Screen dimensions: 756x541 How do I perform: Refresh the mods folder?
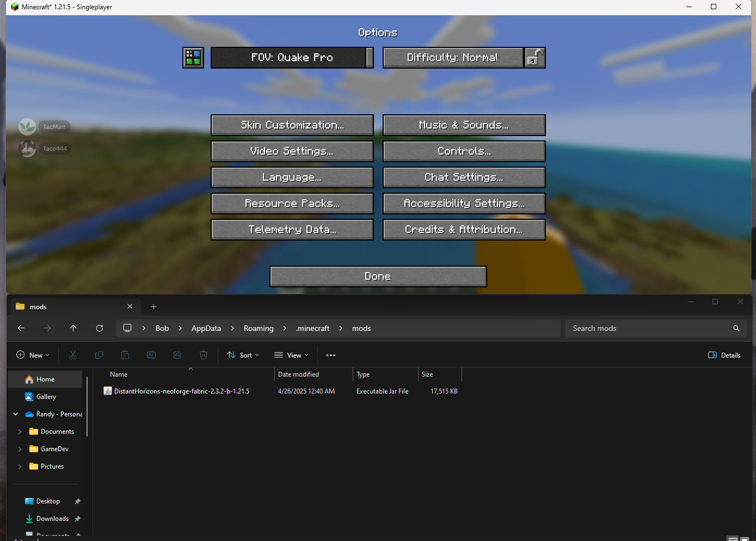pos(100,328)
